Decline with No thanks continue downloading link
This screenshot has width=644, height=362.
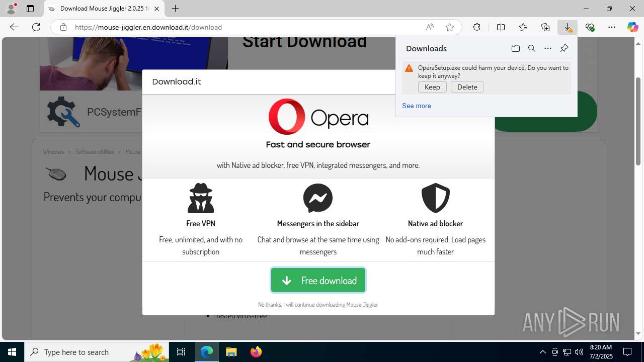[x=318, y=305]
